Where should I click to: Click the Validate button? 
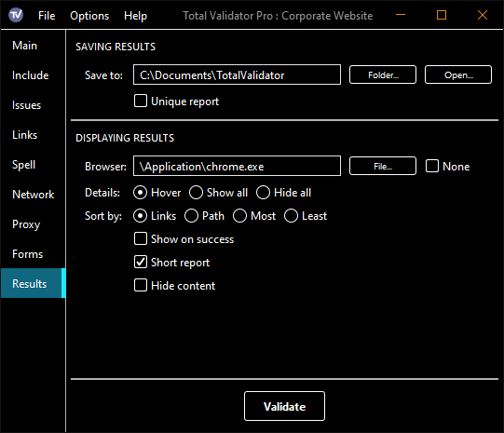click(284, 406)
